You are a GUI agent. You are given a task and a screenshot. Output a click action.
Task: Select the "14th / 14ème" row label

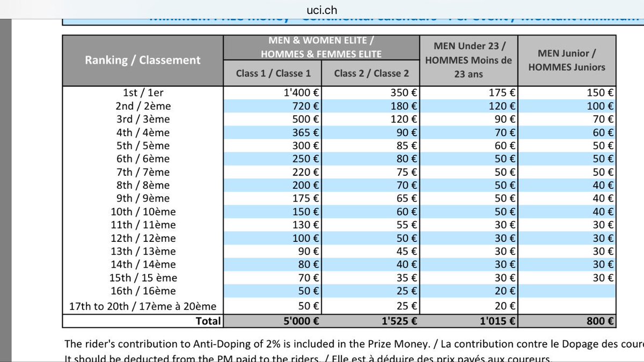pyautogui.click(x=143, y=264)
